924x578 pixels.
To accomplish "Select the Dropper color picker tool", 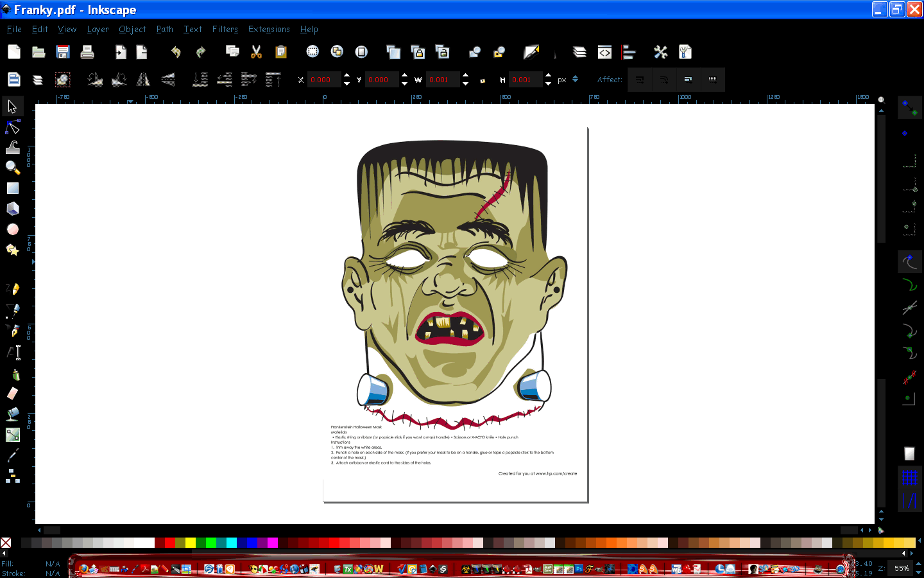I will click(x=12, y=455).
